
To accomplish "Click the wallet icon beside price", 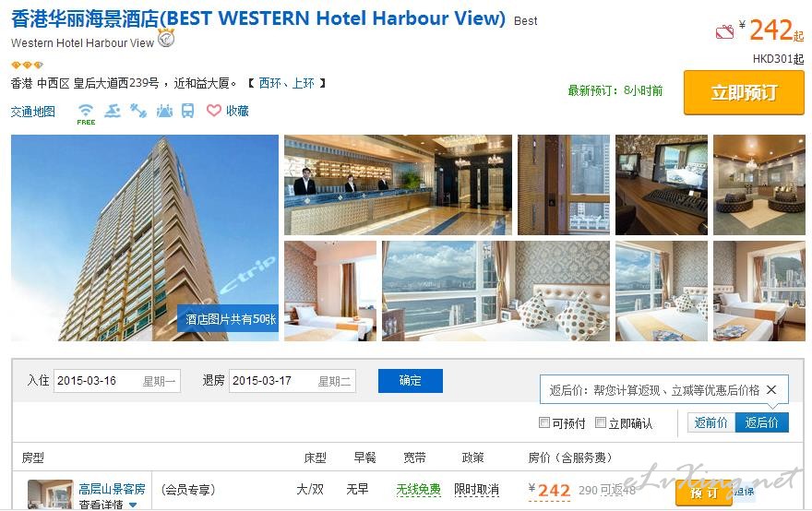I will [724, 32].
